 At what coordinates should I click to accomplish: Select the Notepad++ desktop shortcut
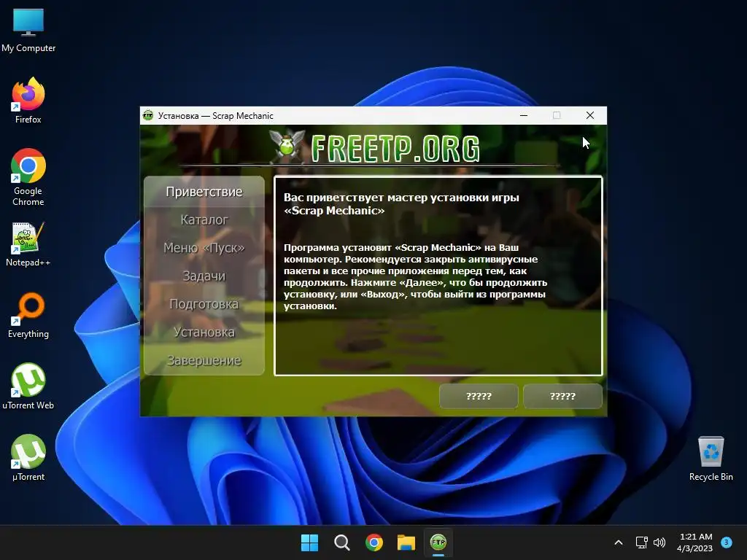coord(28,244)
